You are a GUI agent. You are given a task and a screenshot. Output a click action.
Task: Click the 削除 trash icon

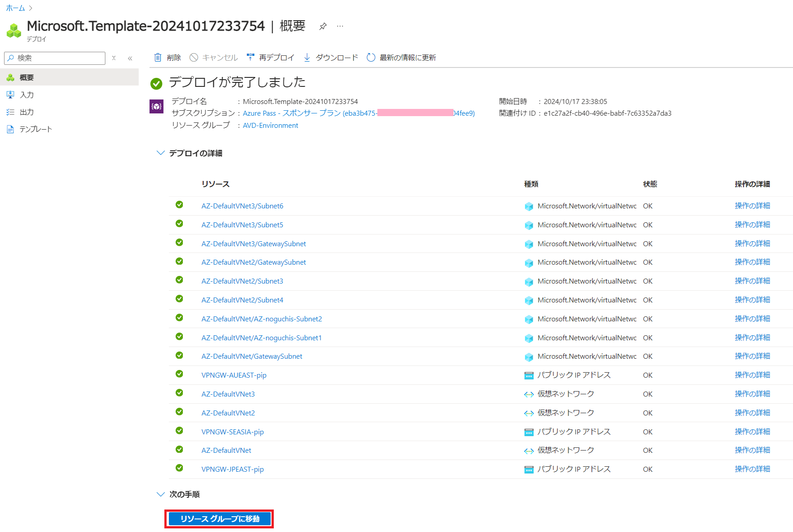tap(158, 58)
